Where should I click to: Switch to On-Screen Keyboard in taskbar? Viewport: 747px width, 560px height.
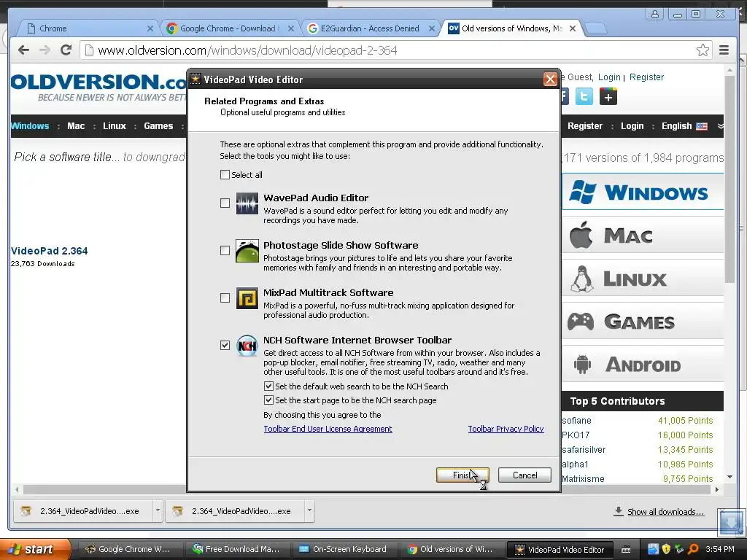coord(344,549)
